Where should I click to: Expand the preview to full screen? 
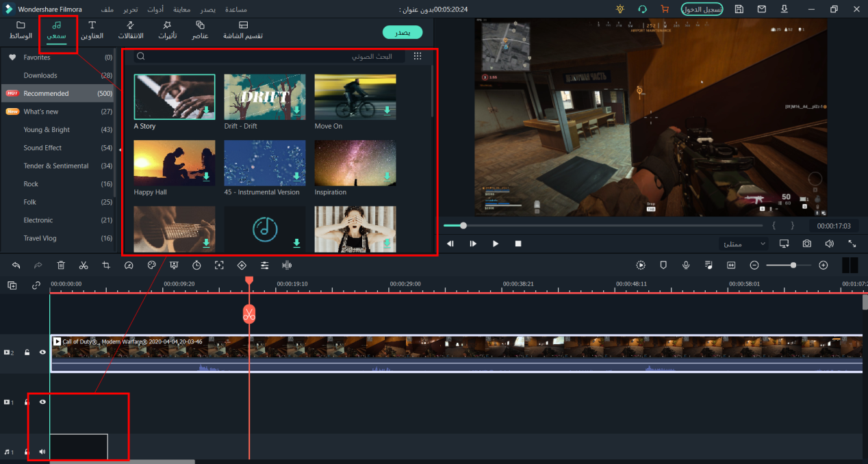[852, 244]
